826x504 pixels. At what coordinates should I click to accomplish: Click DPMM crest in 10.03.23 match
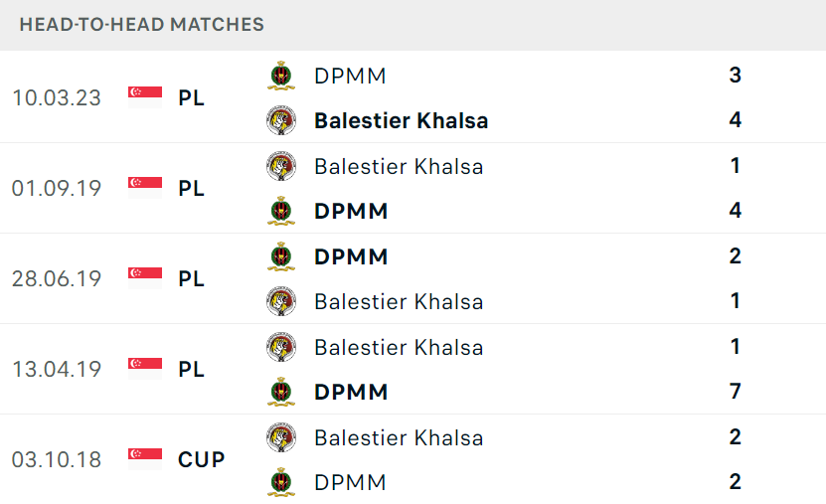coord(280,76)
